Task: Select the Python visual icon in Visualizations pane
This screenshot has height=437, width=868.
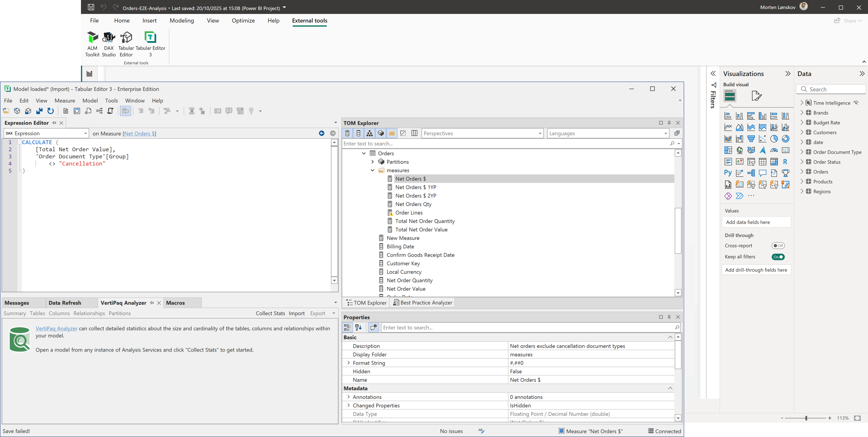Action: 728,173
